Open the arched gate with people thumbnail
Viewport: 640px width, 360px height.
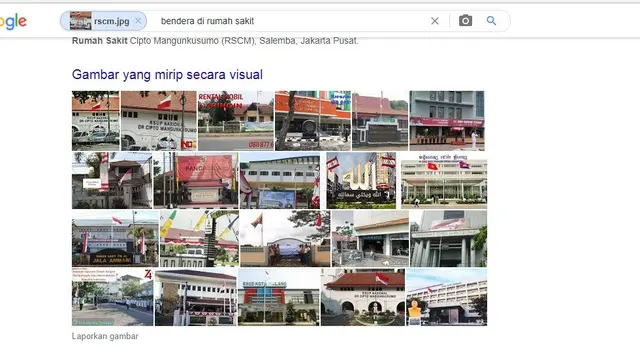pos(285,239)
